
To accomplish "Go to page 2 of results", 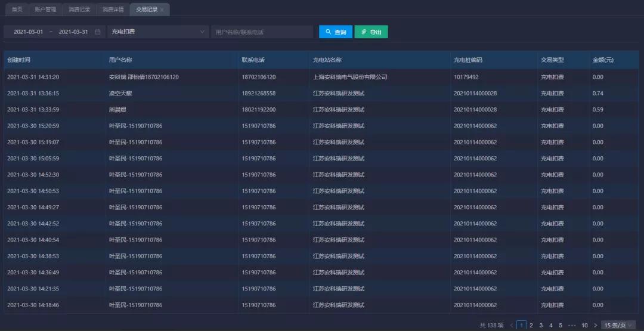I will coord(531,325).
